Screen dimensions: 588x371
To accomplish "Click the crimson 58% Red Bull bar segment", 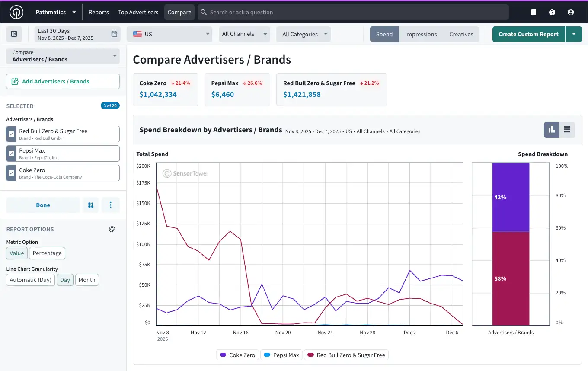I will point(511,278).
